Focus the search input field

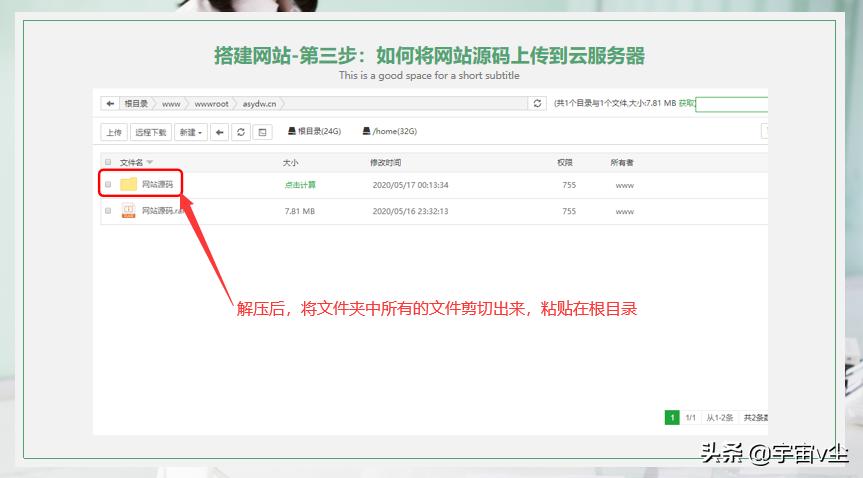731,104
